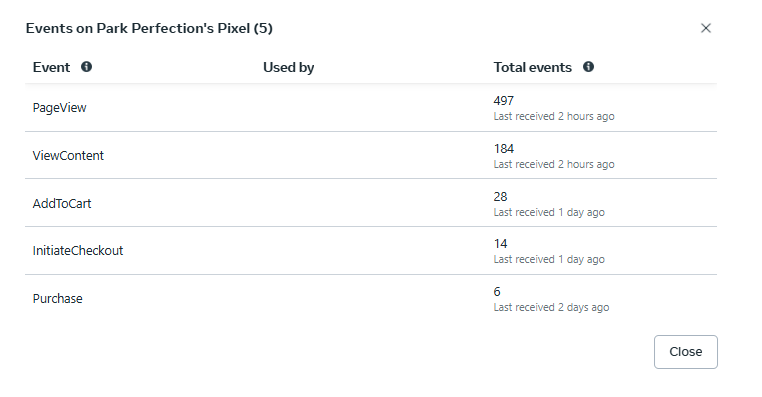The image size is (762, 397).
Task: Click the 14 count for InitiateCheckout
Action: [x=500, y=243]
